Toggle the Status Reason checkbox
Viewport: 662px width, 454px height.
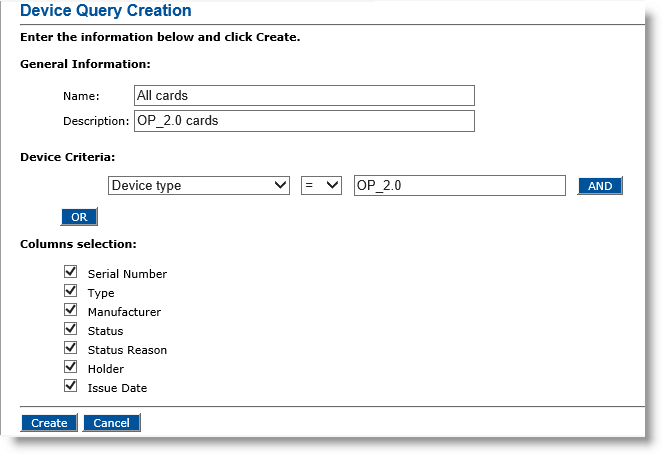(70, 348)
